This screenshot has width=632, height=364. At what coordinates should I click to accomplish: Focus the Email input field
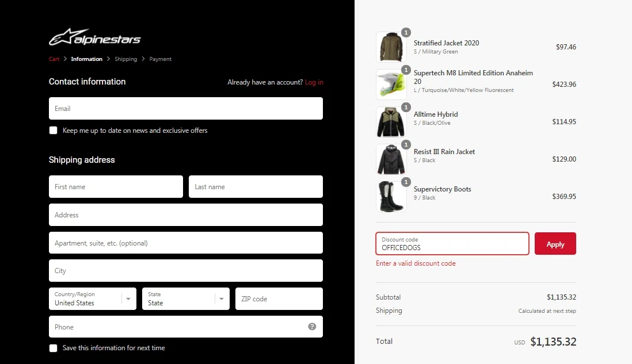click(186, 108)
